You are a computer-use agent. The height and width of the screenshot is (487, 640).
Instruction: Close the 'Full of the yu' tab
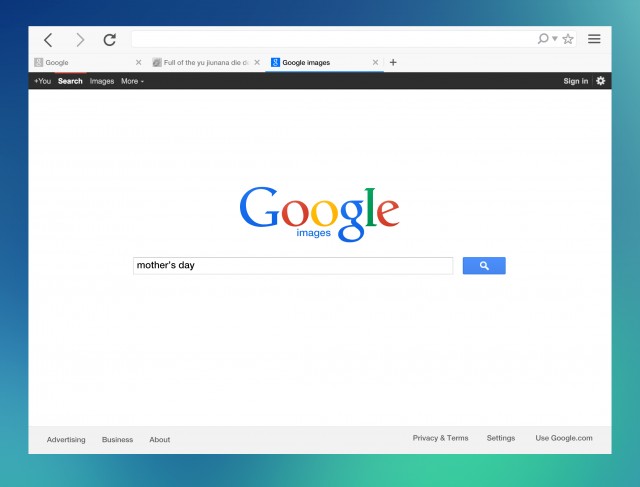click(x=257, y=62)
